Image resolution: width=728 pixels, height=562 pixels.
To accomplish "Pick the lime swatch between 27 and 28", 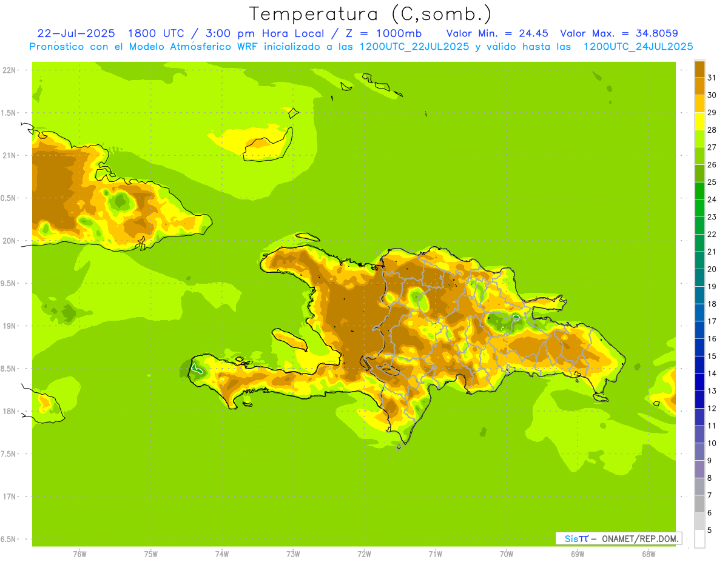I will [699, 138].
